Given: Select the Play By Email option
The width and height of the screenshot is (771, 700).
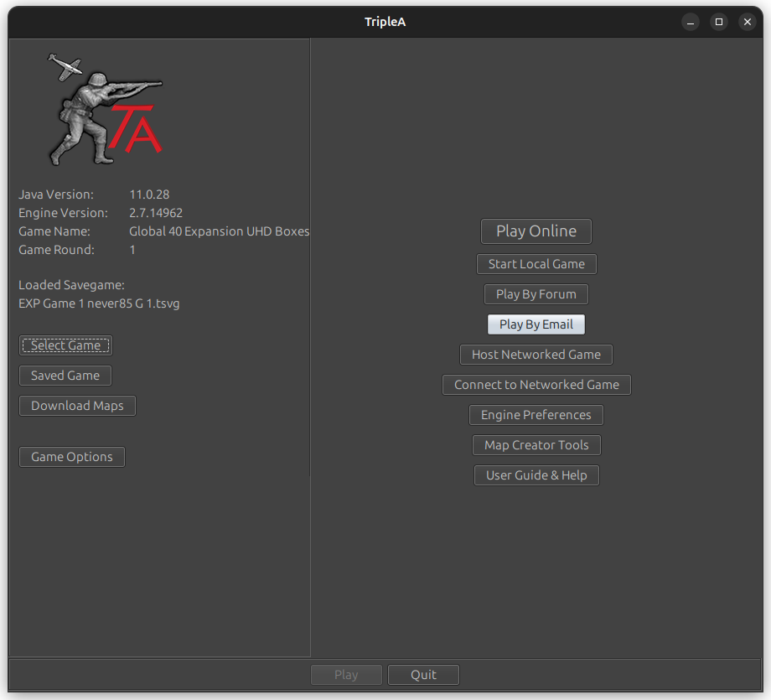Looking at the screenshot, I should click(536, 324).
